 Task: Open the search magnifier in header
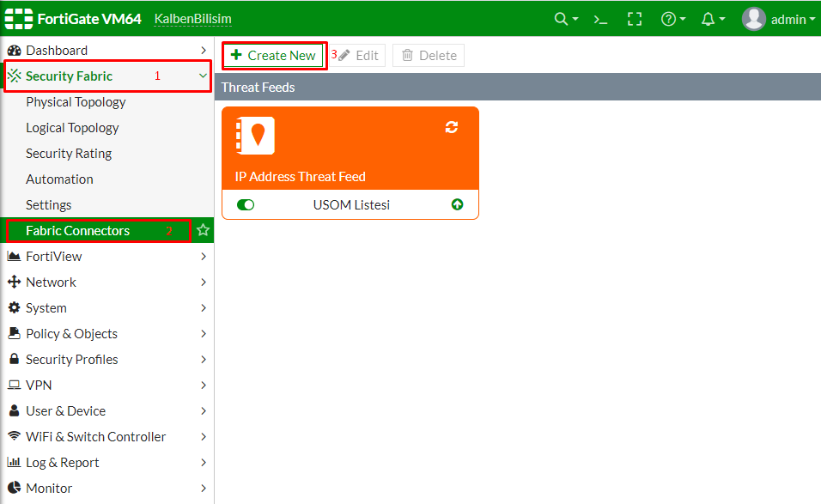(x=561, y=20)
